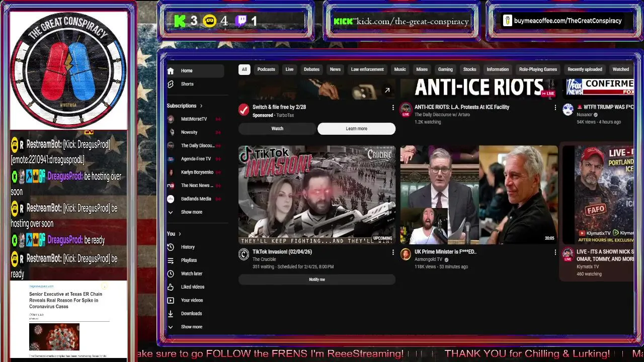This screenshot has width=644, height=362.
Task: Click Notify me for TikTok Invasion
Action: tap(317, 280)
